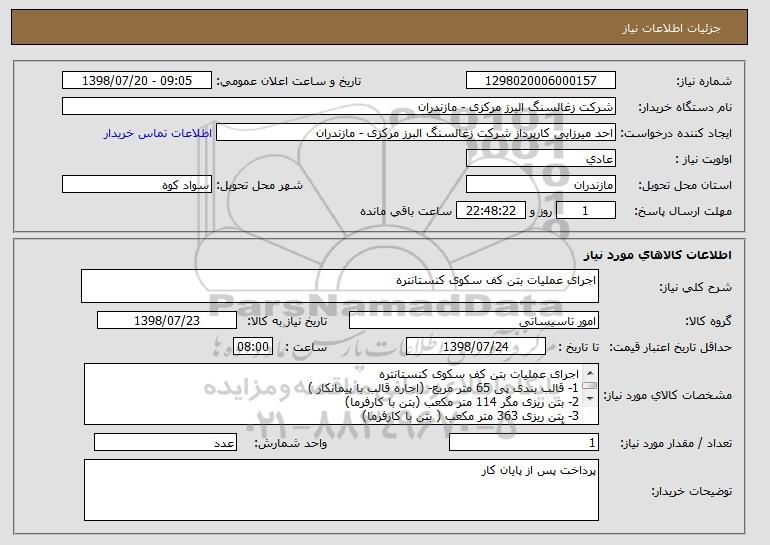Click the label مهلت ارسال پاسخ
The width and height of the screenshot is (770, 545).
[x=684, y=211]
